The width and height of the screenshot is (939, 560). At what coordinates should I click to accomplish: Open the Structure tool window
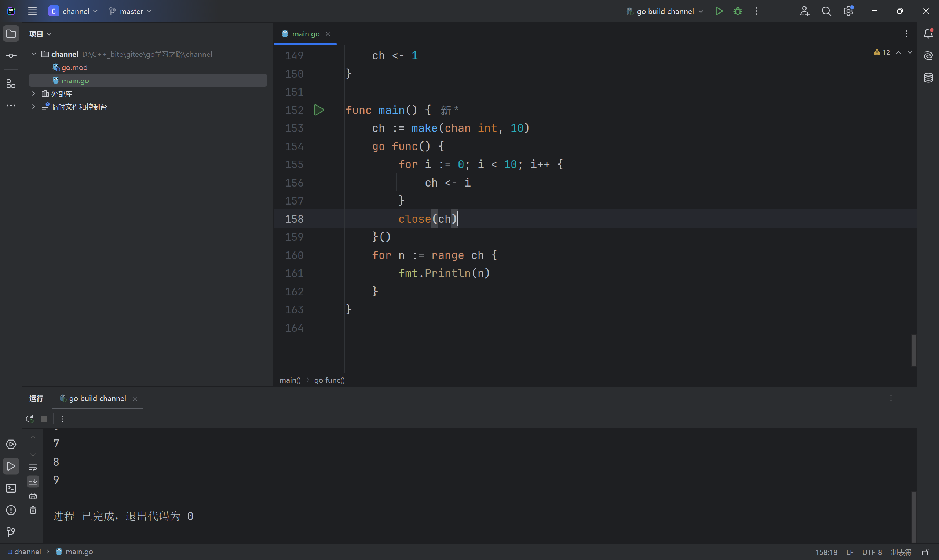11,84
